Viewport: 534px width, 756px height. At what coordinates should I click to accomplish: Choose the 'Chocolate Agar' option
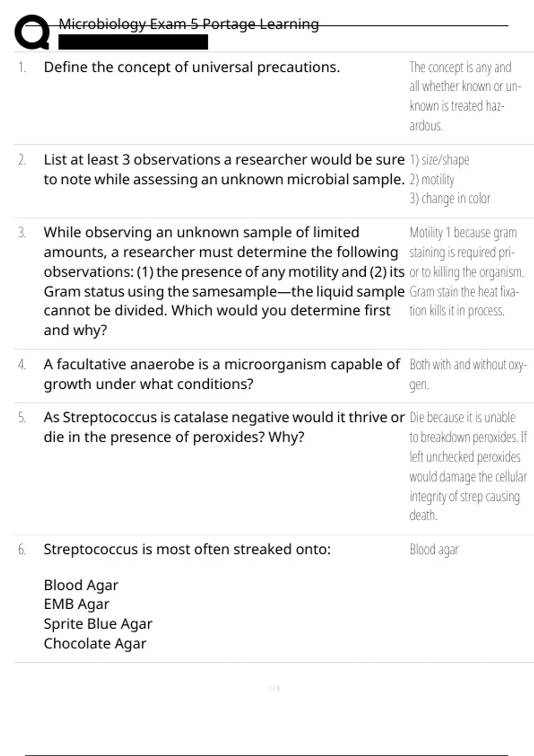95,643
